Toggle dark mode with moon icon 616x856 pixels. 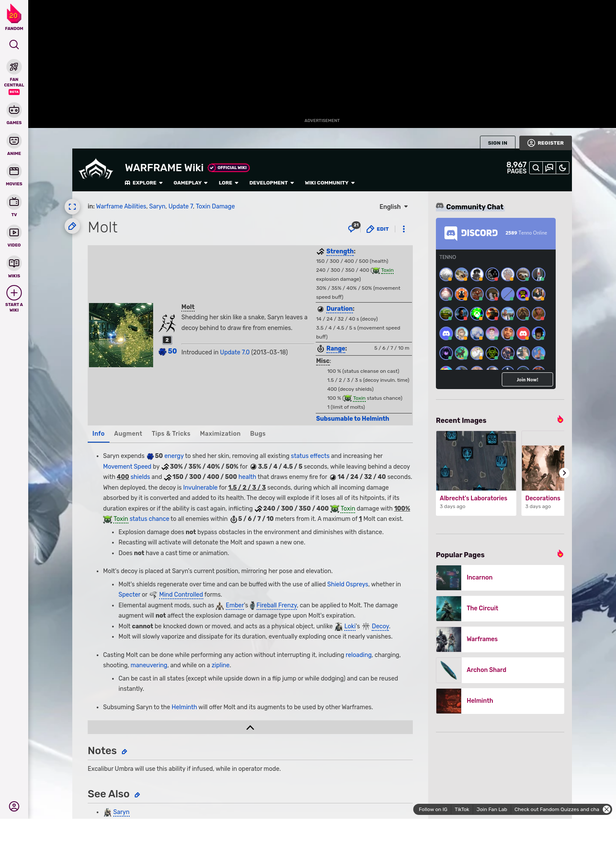click(563, 168)
